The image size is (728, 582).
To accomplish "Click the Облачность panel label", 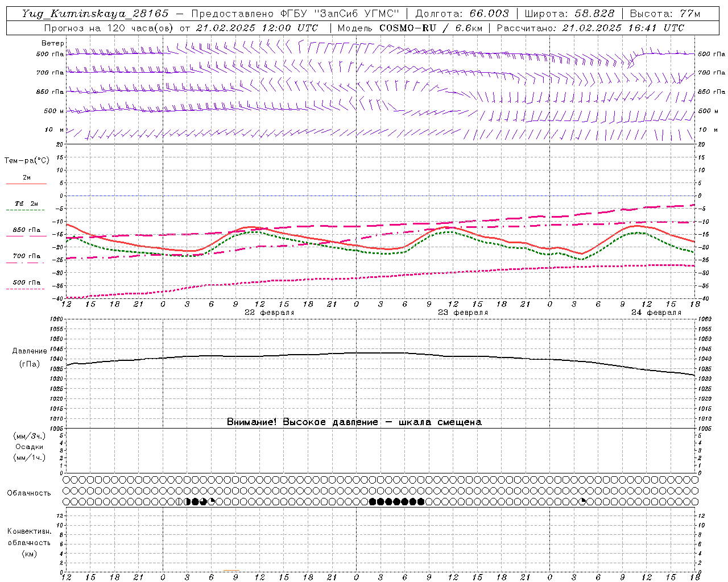I will pyautogui.click(x=29, y=493).
